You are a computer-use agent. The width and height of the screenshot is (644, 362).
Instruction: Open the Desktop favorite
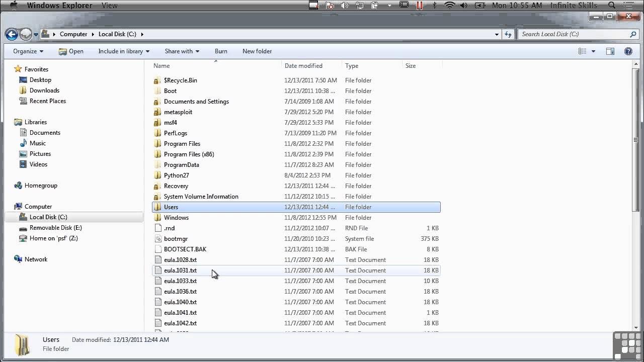(x=40, y=80)
